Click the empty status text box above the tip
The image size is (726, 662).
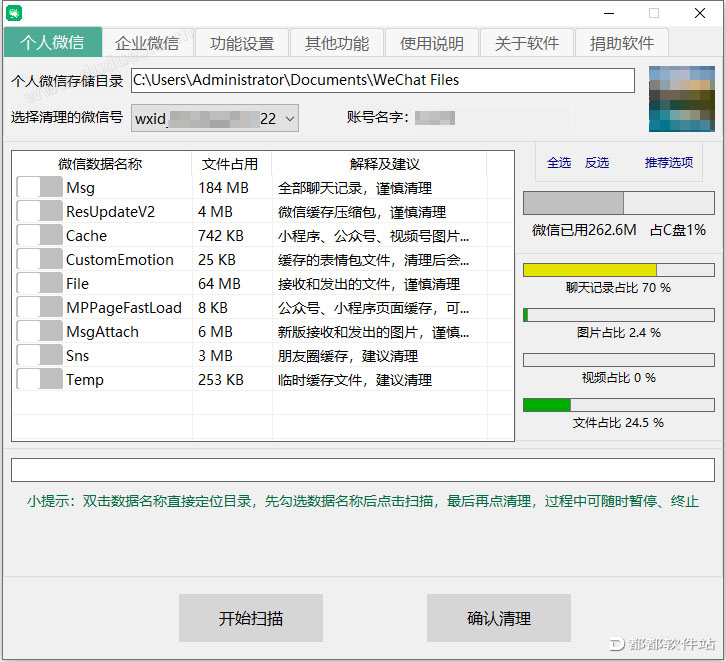coord(363,470)
